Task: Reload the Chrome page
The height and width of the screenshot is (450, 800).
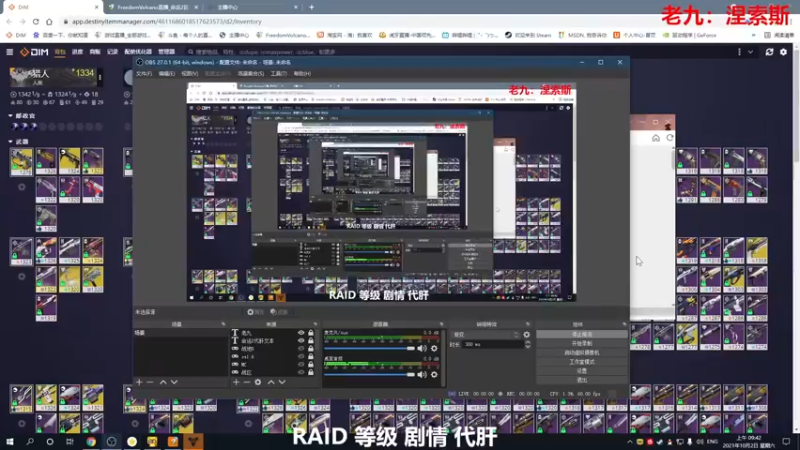Action: (x=36, y=21)
